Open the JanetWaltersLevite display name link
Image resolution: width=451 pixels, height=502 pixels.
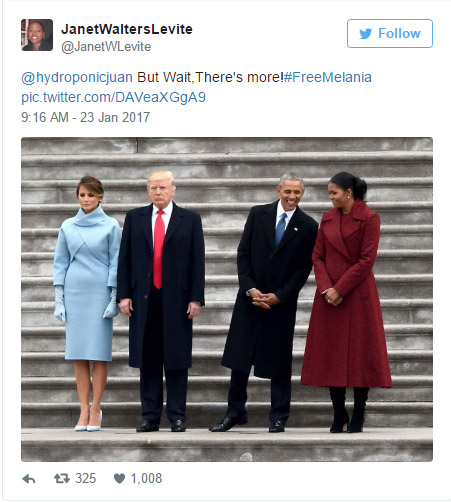click(127, 29)
